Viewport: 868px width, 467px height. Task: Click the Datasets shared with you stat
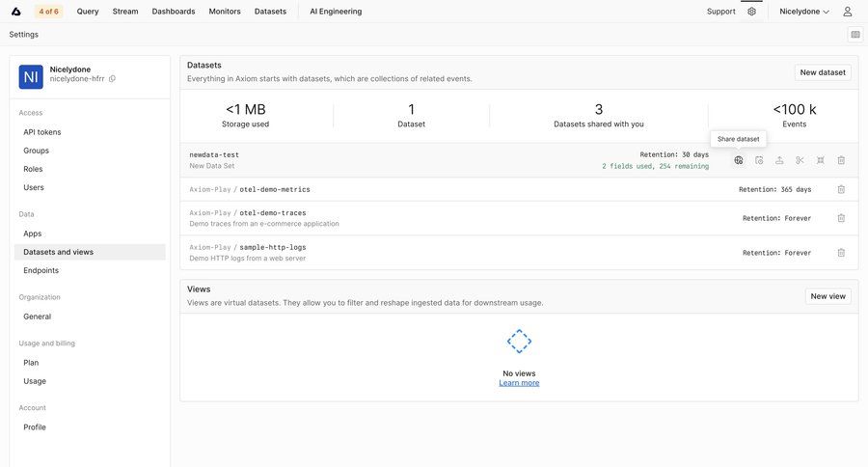(x=598, y=115)
